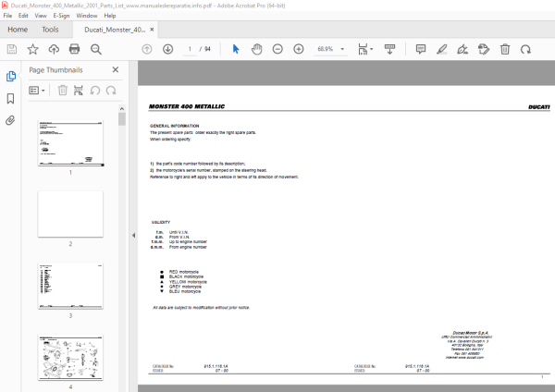
Task: Go to the previous page arrow
Action: (x=147, y=49)
